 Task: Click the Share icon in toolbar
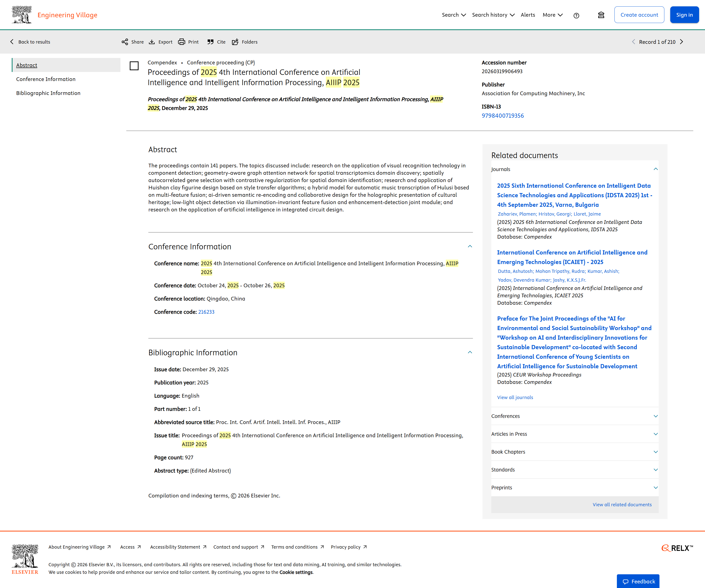point(125,42)
